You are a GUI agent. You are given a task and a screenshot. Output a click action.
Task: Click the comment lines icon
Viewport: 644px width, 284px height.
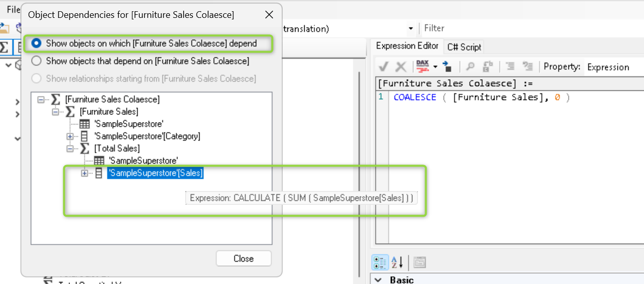coord(528,66)
